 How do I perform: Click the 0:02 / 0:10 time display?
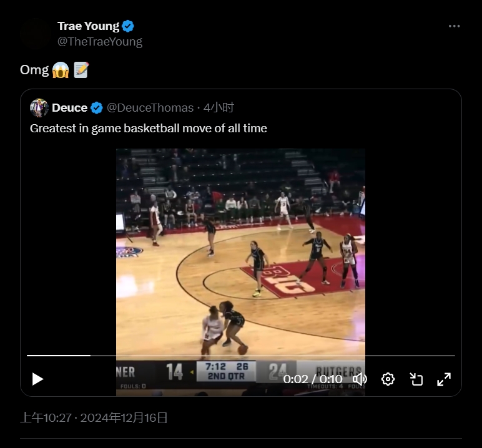point(313,379)
